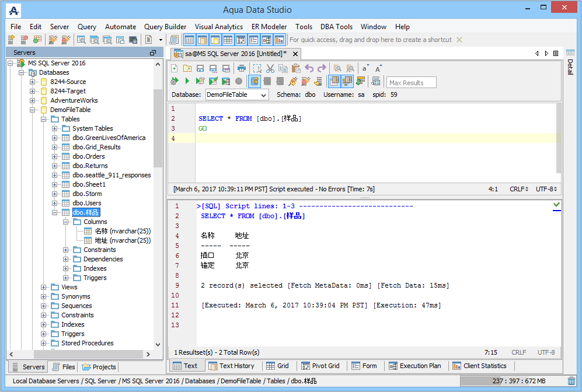Toggle the bar chart button in top toolbar

point(279,40)
